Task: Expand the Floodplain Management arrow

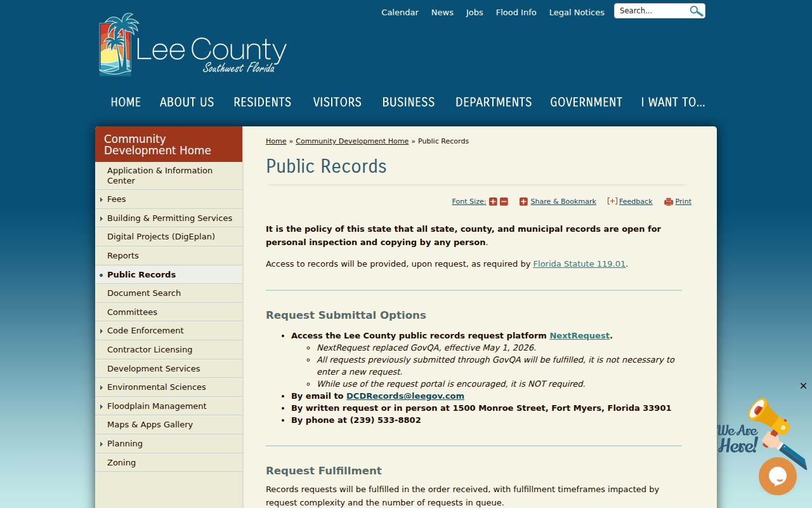Action: [x=101, y=406]
